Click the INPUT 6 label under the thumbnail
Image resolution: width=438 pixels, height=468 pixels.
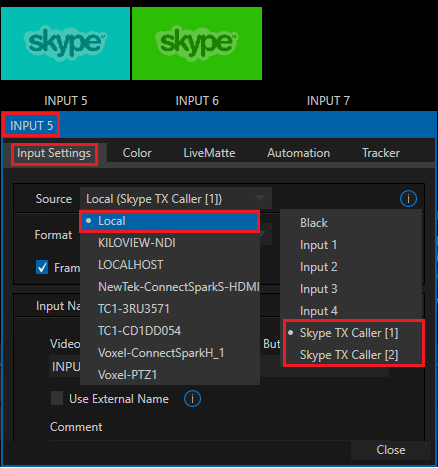(x=197, y=101)
